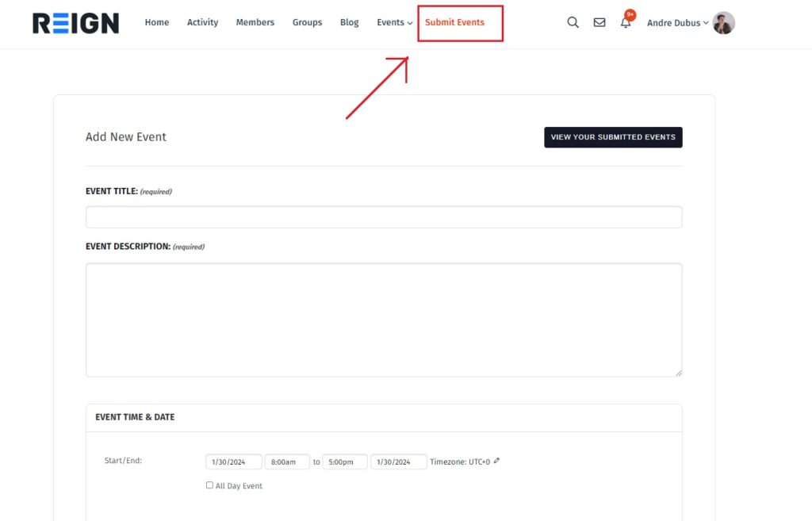This screenshot has width=812, height=521.
Task: Open the messages envelope icon
Action: [x=599, y=22]
